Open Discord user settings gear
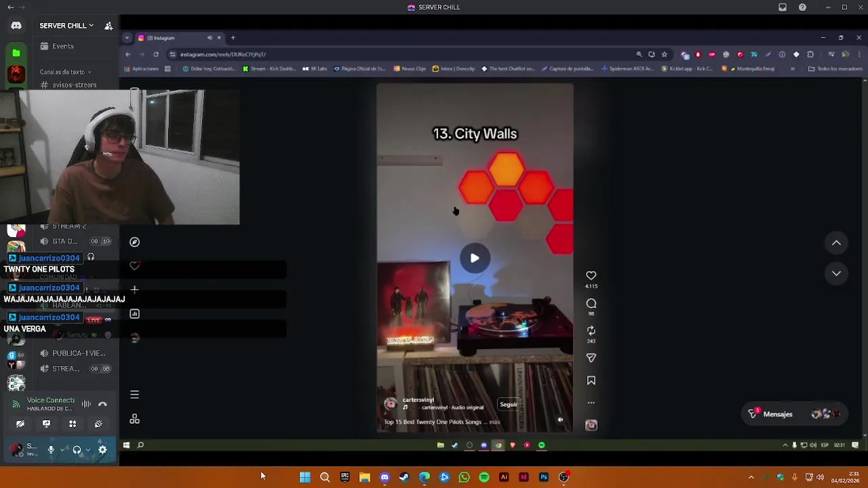Viewport: 868px width, 488px height. 102,449
